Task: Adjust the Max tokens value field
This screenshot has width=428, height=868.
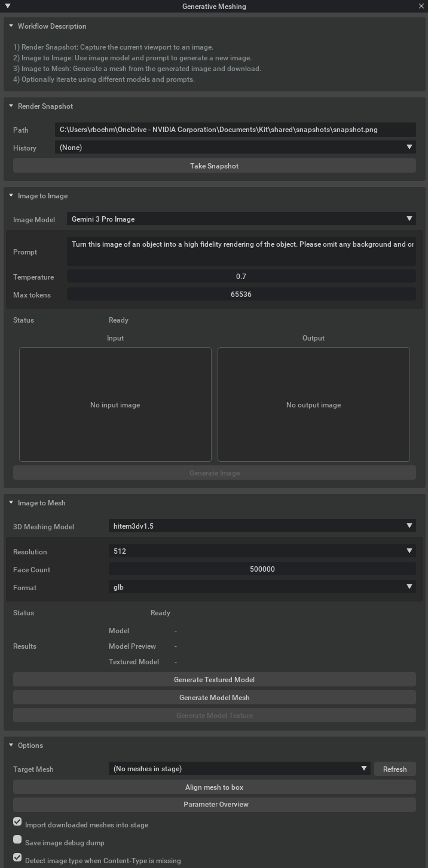Action: [x=241, y=295]
